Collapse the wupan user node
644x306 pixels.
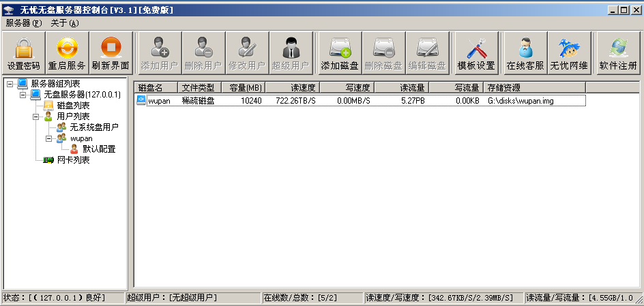[49, 138]
